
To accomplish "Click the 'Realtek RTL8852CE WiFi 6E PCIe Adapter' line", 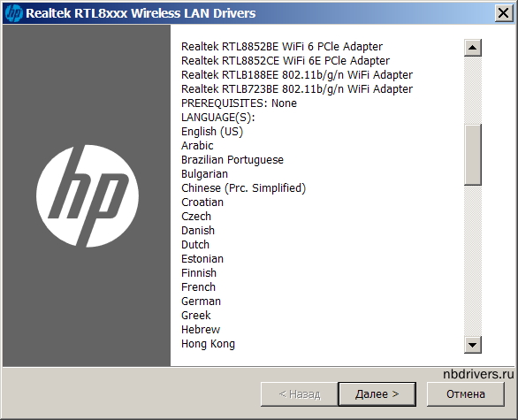I will point(286,61).
